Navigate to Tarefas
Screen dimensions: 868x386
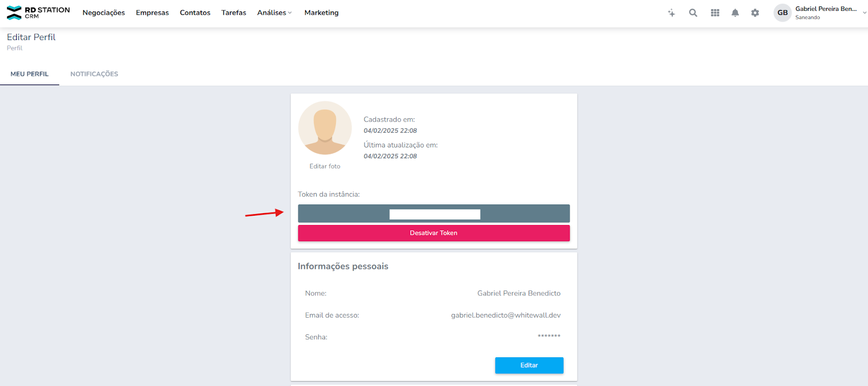(x=234, y=13)
